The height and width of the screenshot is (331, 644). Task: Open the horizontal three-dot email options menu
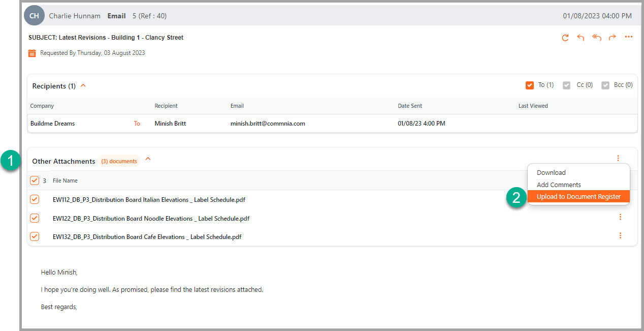click(x=629, y=37)
